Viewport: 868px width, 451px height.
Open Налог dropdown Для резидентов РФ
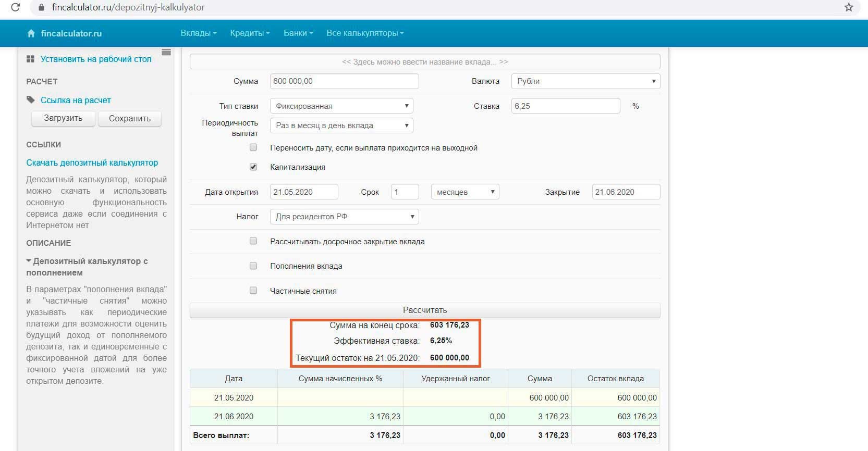345,217
